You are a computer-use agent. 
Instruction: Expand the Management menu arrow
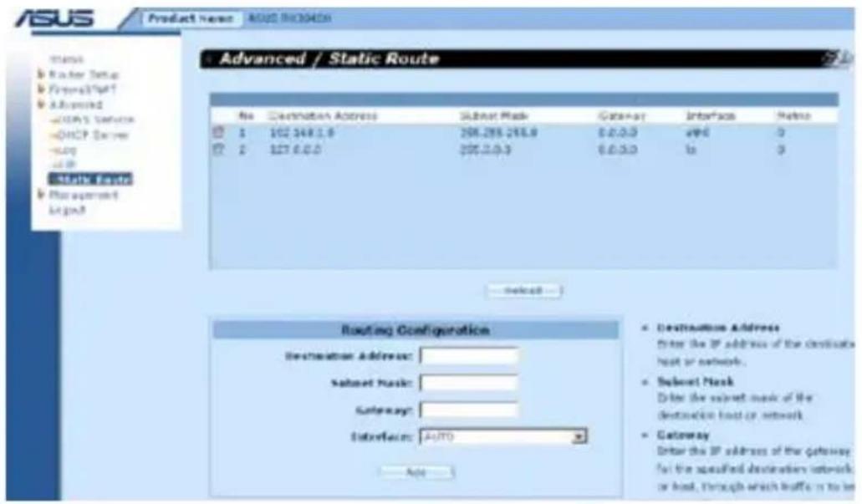pyautogui.click(x=41, y=194)
